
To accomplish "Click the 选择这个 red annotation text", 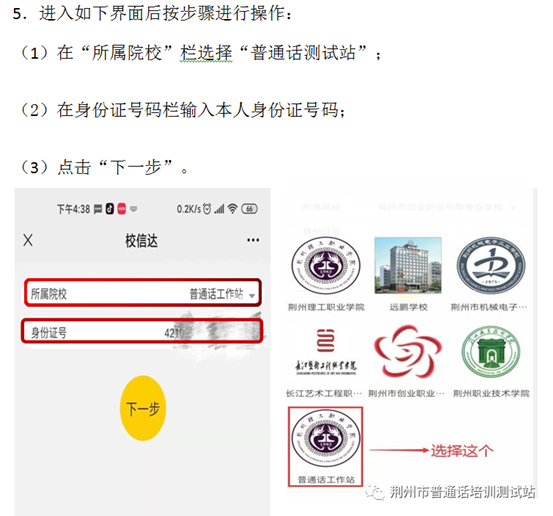I will [462, 451].
